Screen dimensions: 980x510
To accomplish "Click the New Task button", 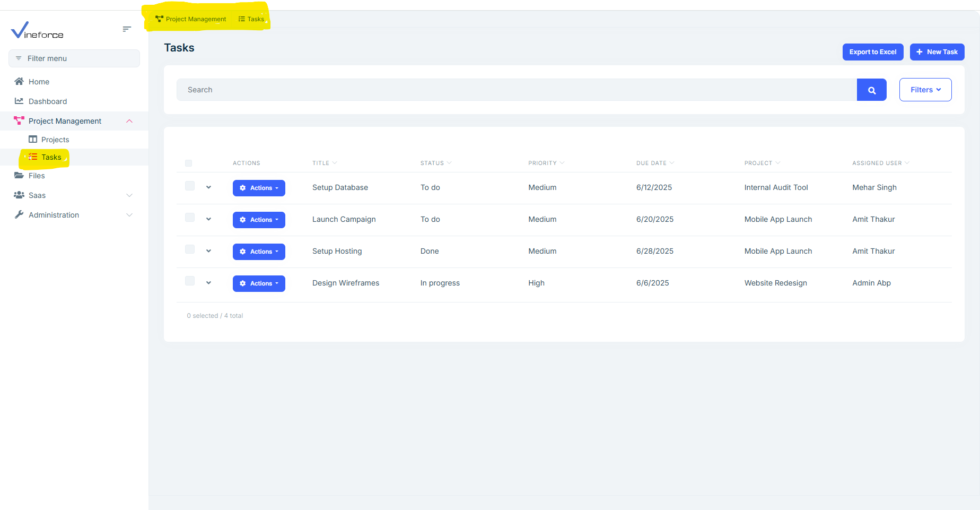I will pyautogui.click(x=937, y=52).
